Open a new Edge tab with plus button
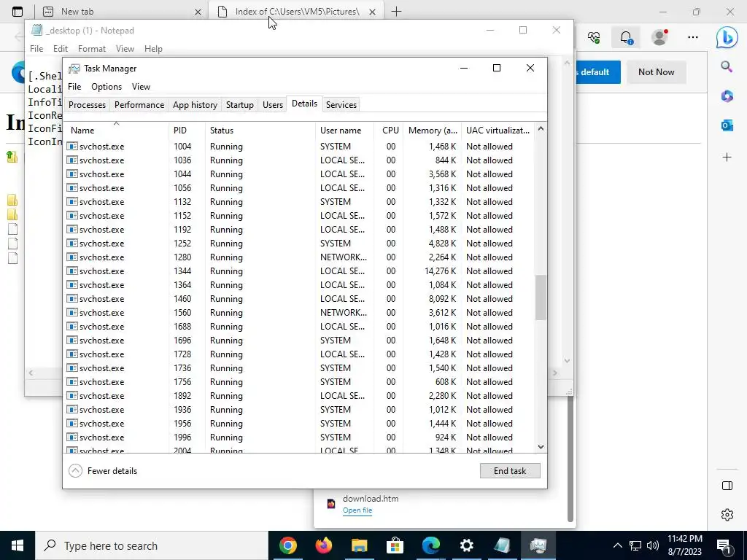The image size is (747, 560). pyautogui.click(x=396, y=12)
